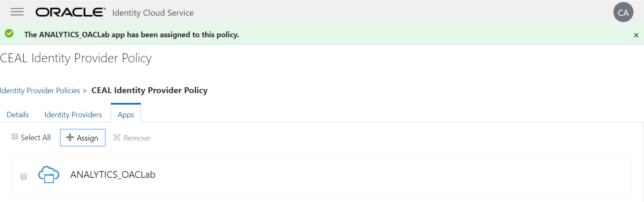Toggle the Select All checkbox
Screen dimensions: 644x202
coord(15,137)
